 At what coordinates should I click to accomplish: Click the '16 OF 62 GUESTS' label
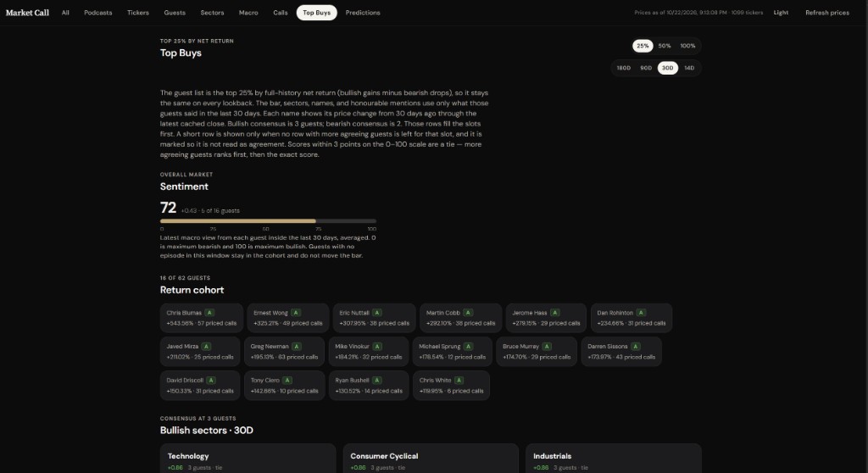click(185, 278)
